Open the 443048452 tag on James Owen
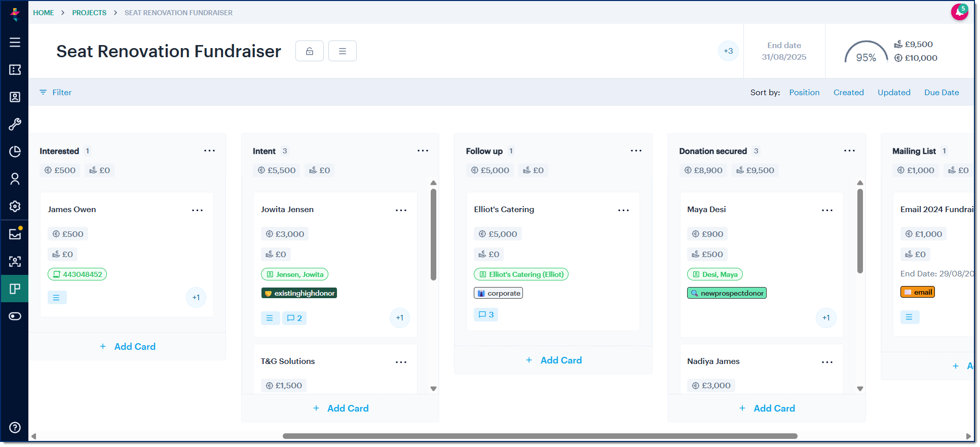Image resolution: width=980 pixels, height=447 pixels. (77, 274)
